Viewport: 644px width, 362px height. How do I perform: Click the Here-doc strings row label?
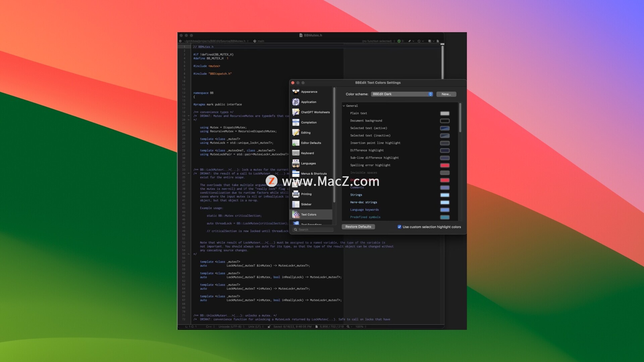coord(364,202)
